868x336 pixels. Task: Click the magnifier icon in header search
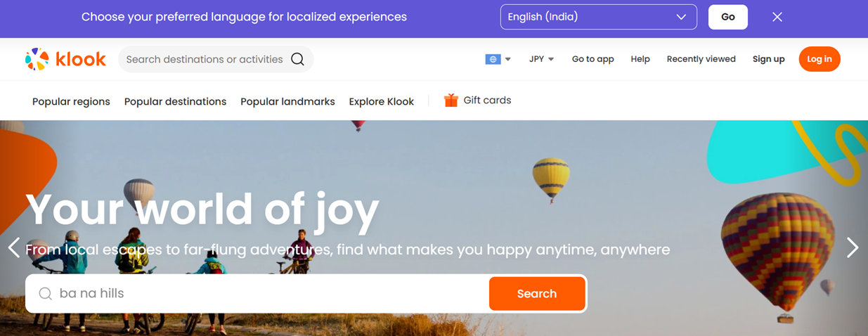297,59
